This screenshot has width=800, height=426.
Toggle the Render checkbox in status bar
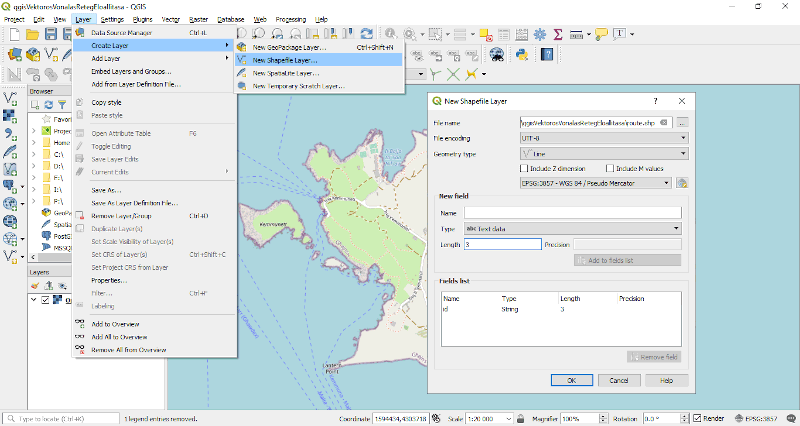(697, 418)
